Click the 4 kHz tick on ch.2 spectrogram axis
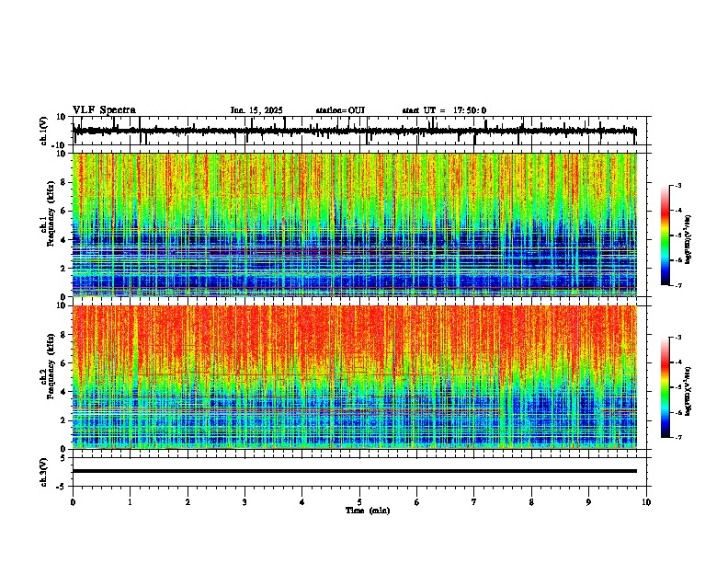The height and width of the screenshot is (563, 728). click(64, 392)
